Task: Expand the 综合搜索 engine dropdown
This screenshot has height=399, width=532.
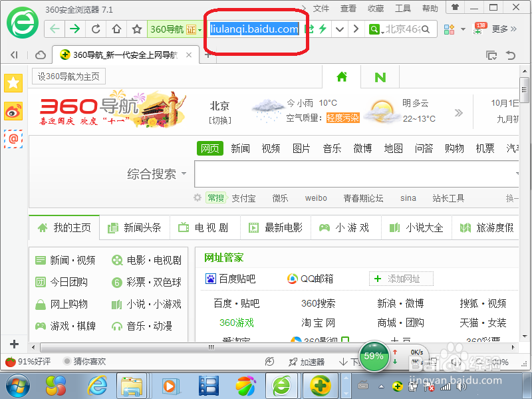Action: point(184,174)
